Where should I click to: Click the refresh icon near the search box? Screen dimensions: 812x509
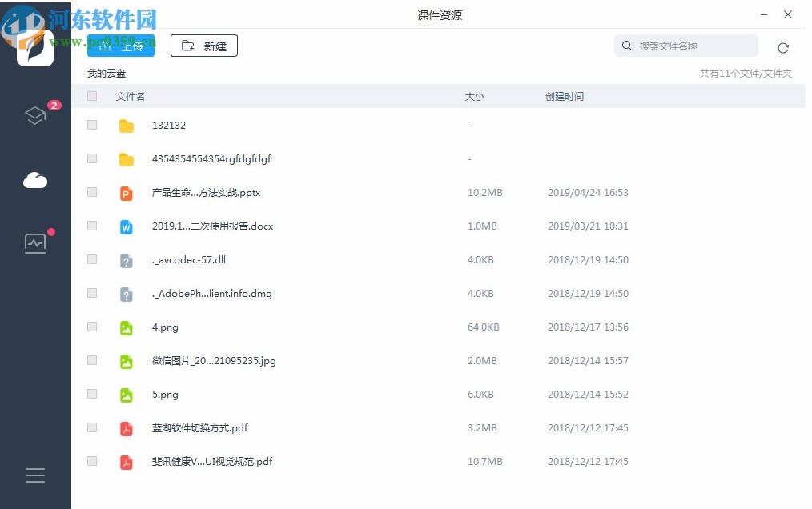(783, 47)
